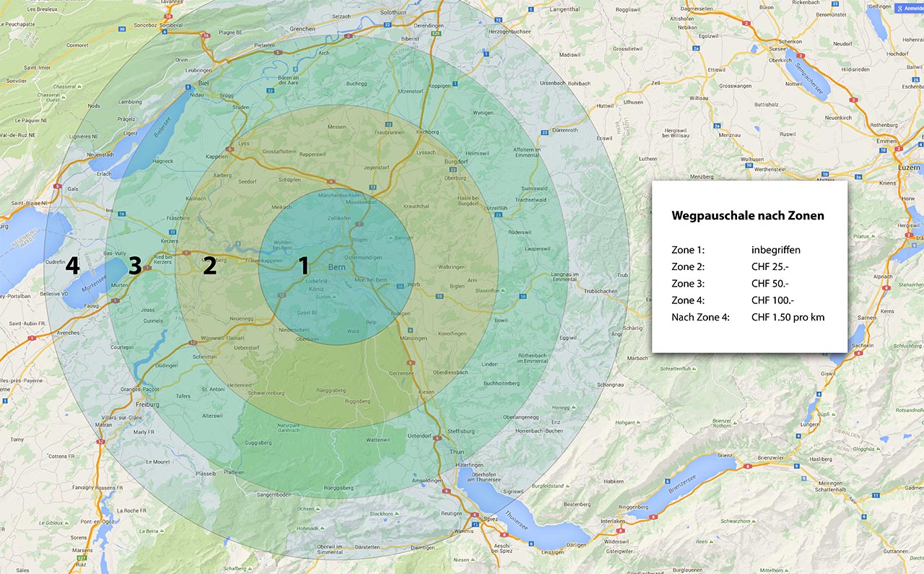Click the Köniz town label
The width and height of the screenshot is (924, 574).
point(318,287)
